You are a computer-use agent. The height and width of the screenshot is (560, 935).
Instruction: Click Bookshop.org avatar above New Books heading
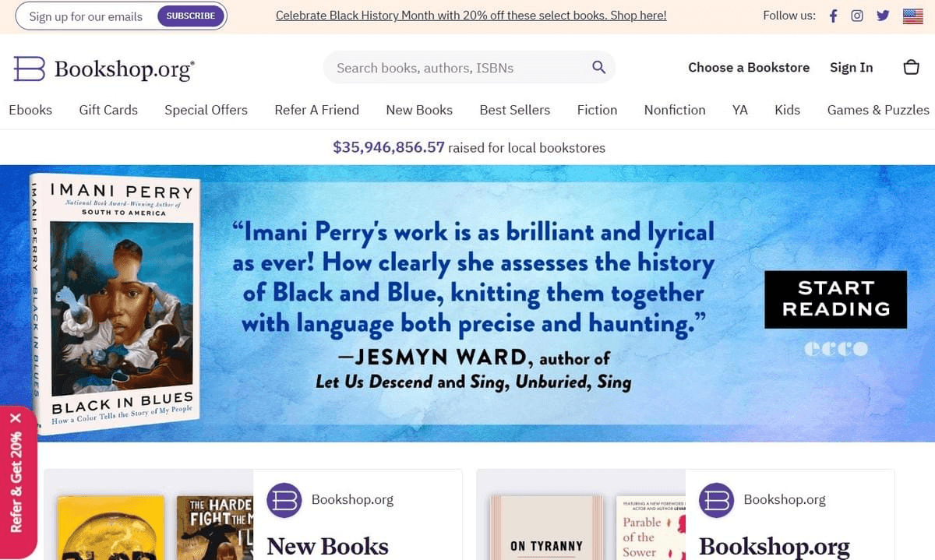coord(284,500)
